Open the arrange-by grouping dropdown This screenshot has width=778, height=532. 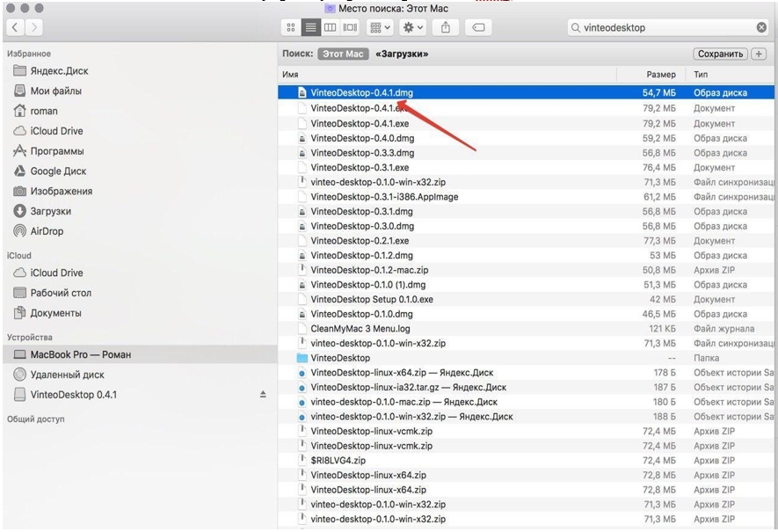coord(380,27)
